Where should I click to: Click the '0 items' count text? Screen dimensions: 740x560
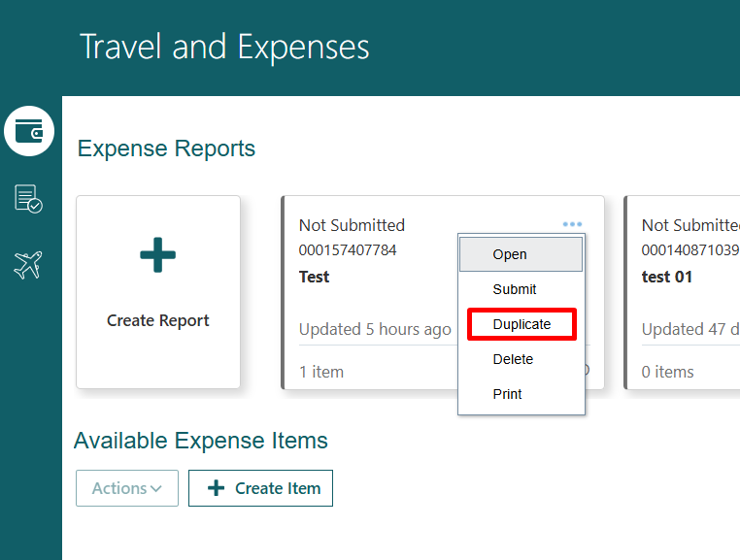(x=667, y=372)
